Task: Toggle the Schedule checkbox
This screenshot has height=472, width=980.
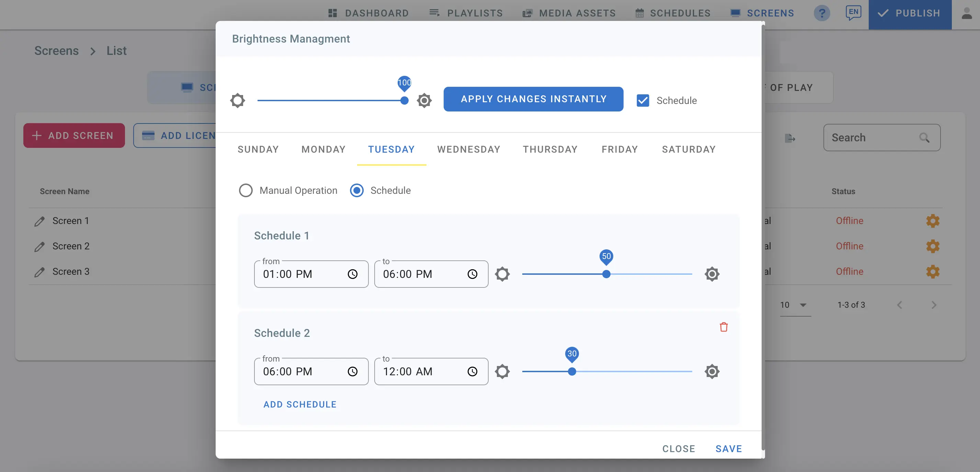Action: click(x=642, y=101)
